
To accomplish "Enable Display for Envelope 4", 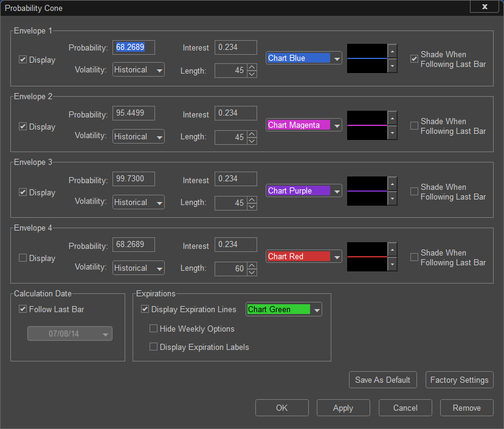I will [23, 258].
